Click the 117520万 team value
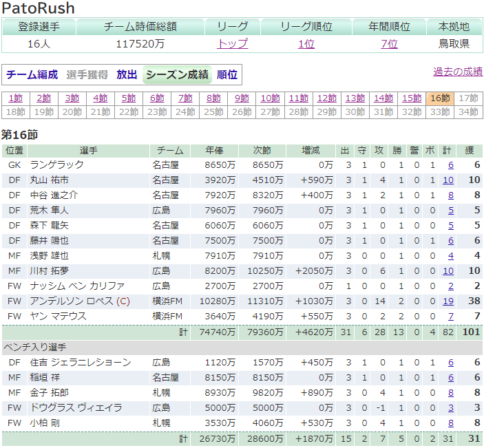 (x=140, y=44)
